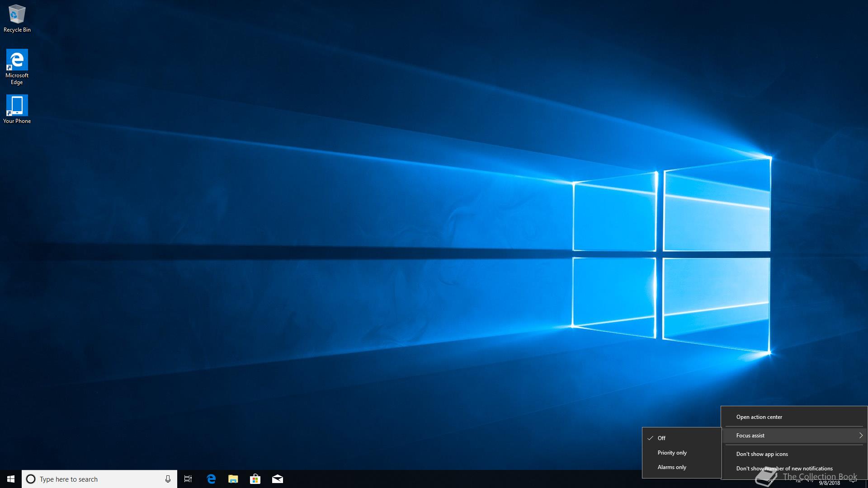Expand the Focus assist submenu entry
This screenshot has width=868, height=488.
[794, 436]
